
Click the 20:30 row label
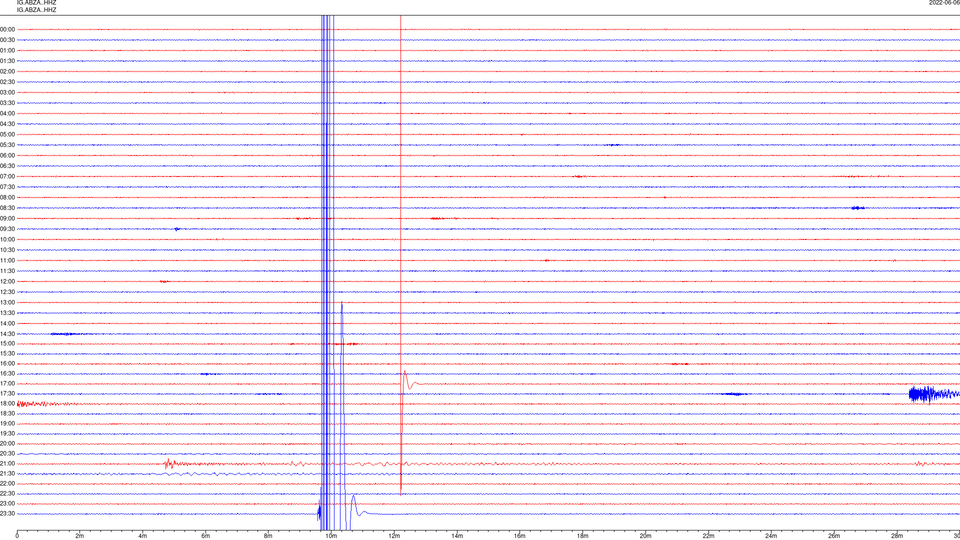(x=7, y=454)
